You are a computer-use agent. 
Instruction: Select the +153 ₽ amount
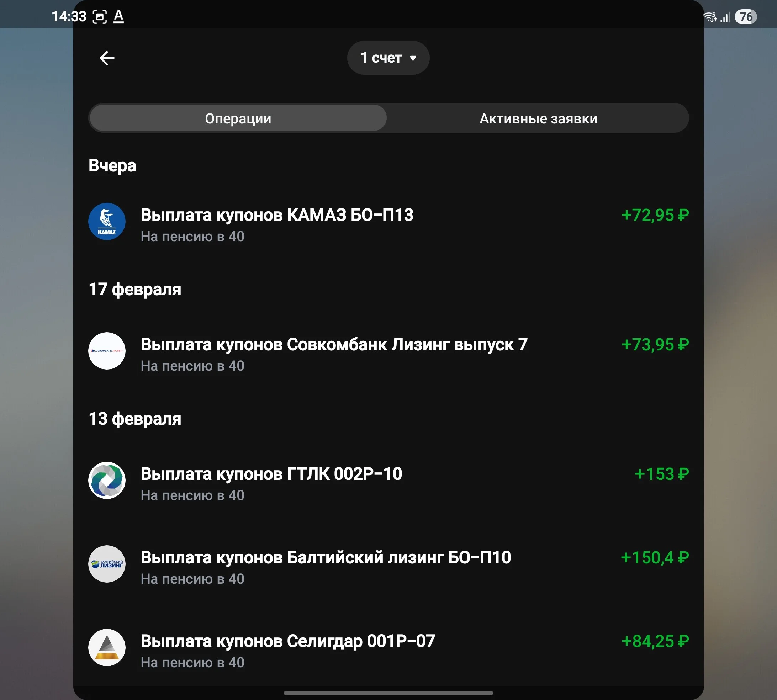pos(662,474)
